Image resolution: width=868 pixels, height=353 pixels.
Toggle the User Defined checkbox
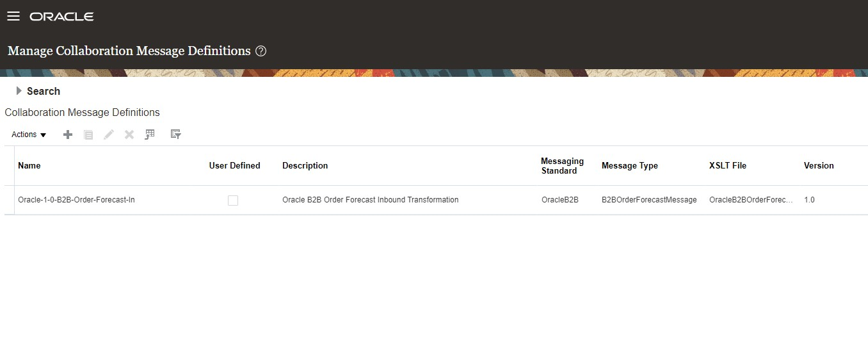pos(233,201)
